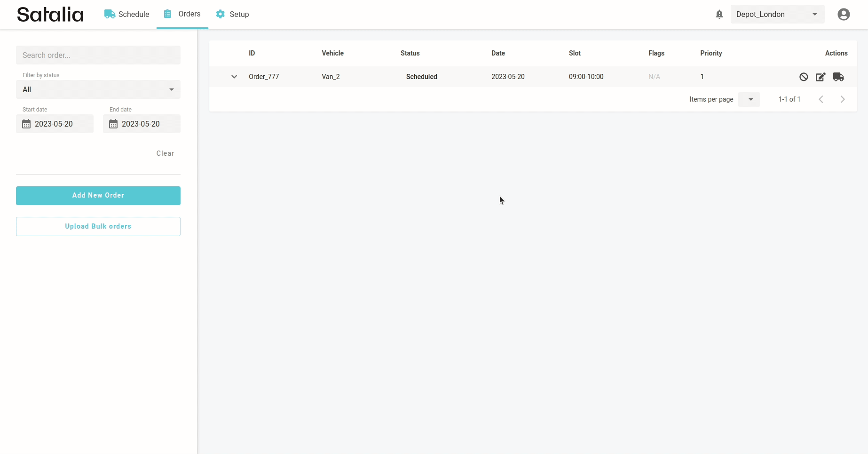The image size is (868, 454).
Task: Go to next page of orders
Action: [x=842, y=99]
